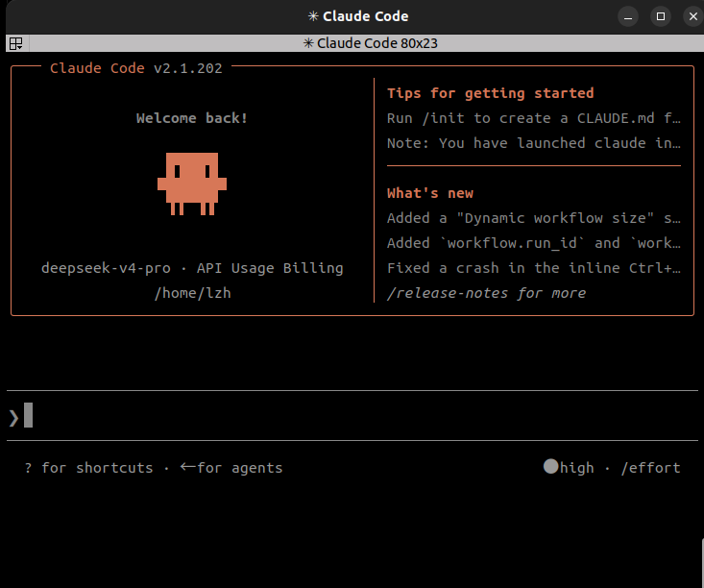Viewport: 704px width, 588px height.
Task: Maximize the Claude Code window
Action: pos(661,16)
